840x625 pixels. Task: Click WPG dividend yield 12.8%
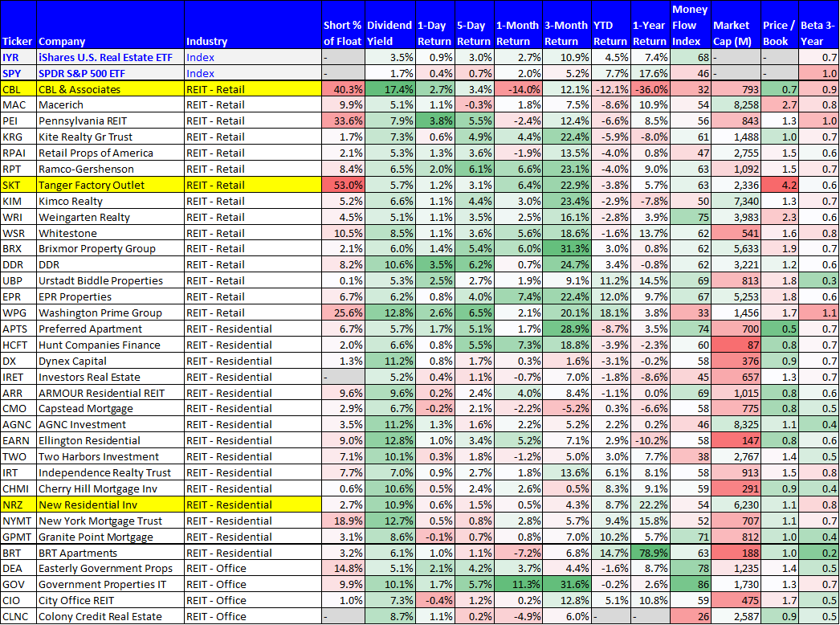[x=390, y=313]
